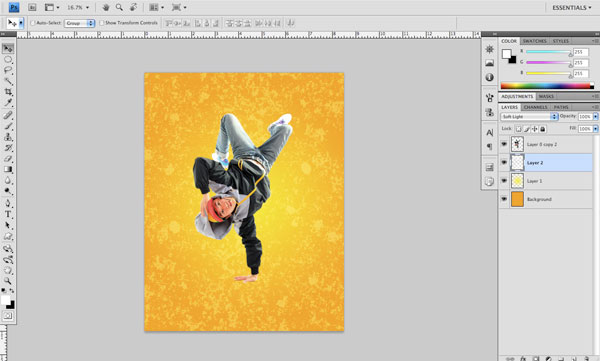Image resolution: width=600 pixels, height=361 pixels.
Task: Toggle lock transparent pixels
Action: pos(518,129)
